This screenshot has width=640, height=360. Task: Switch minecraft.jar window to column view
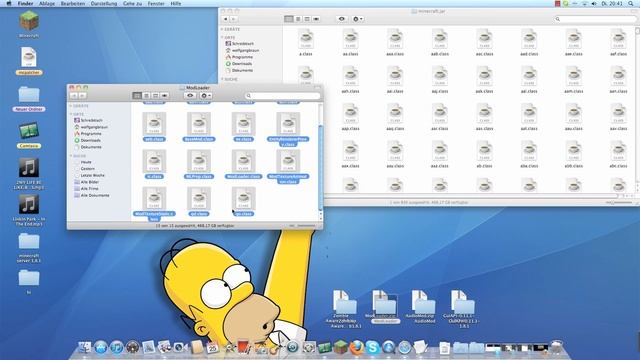point(307,19)
